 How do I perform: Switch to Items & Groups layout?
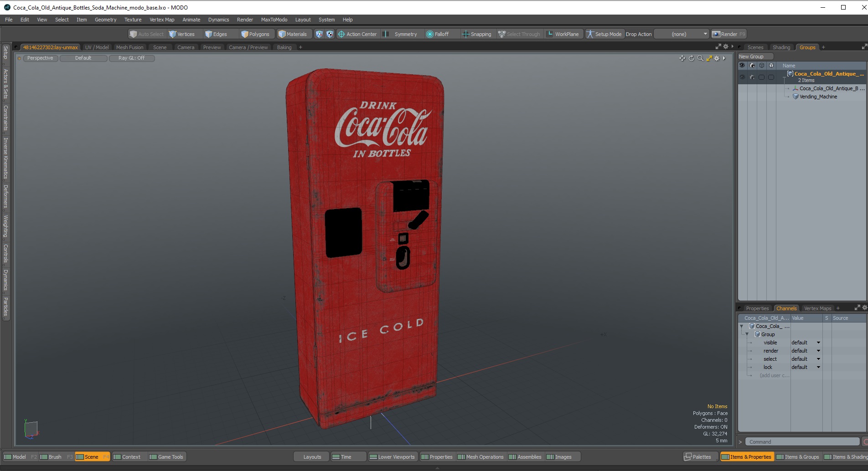pos(798,457)
